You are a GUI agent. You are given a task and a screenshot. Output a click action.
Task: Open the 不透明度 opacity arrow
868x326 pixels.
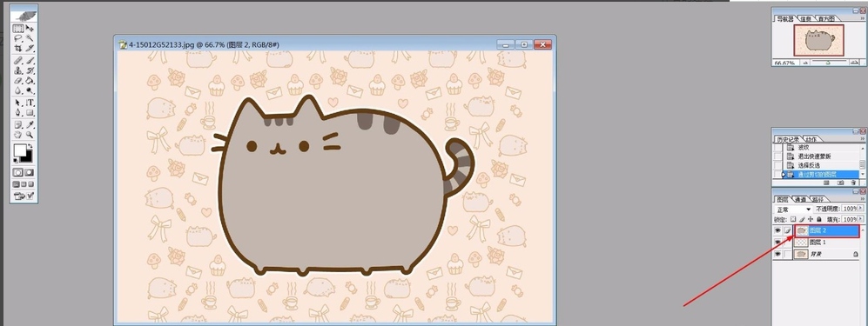point(860,209)
